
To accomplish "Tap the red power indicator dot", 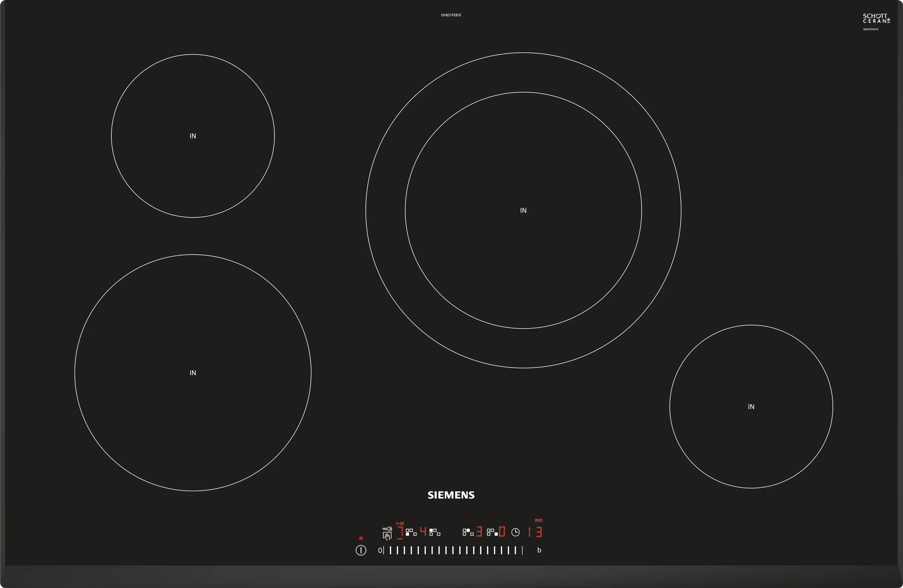I will coord(361,538).
